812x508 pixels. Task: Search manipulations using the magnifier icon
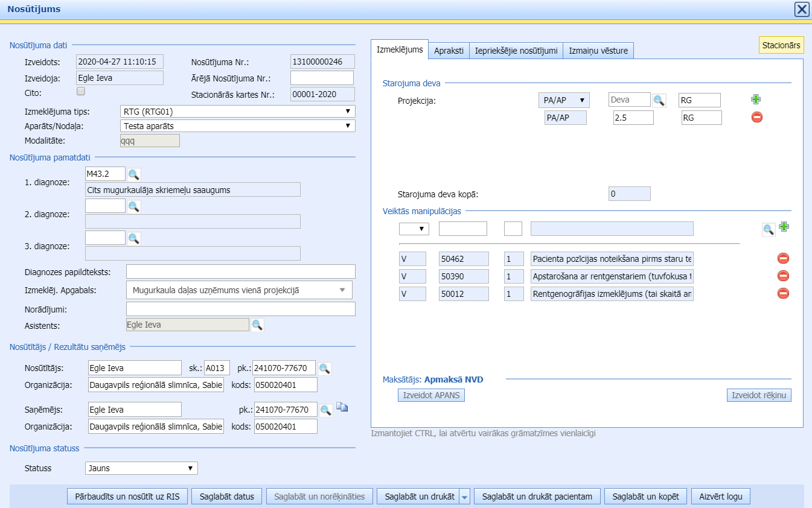coord(768,229)
